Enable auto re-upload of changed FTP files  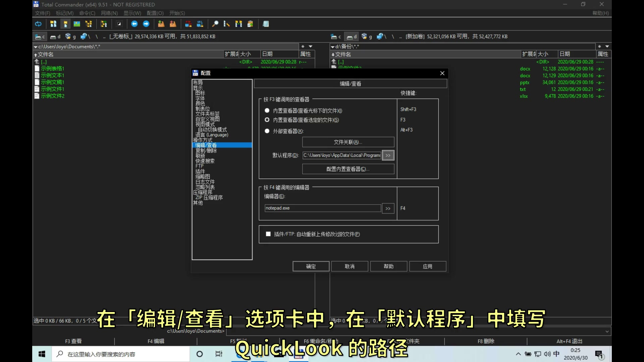tap(268, 234)
